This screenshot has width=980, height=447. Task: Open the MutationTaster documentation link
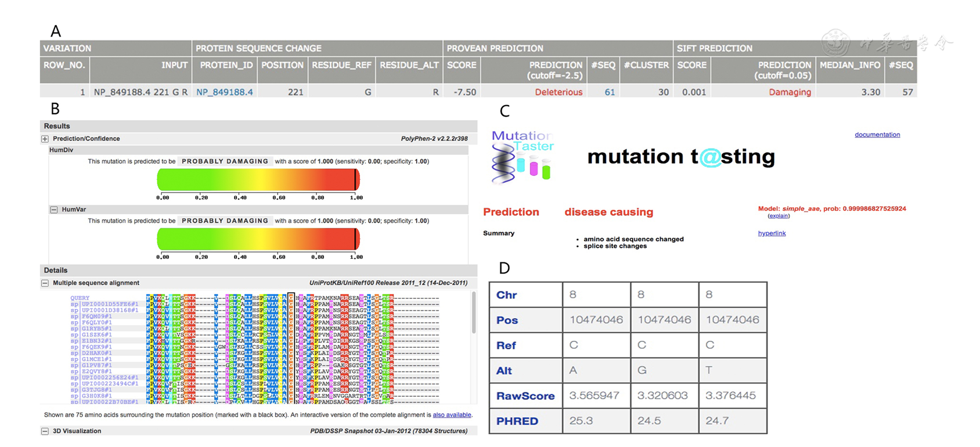tap(877, 135)
